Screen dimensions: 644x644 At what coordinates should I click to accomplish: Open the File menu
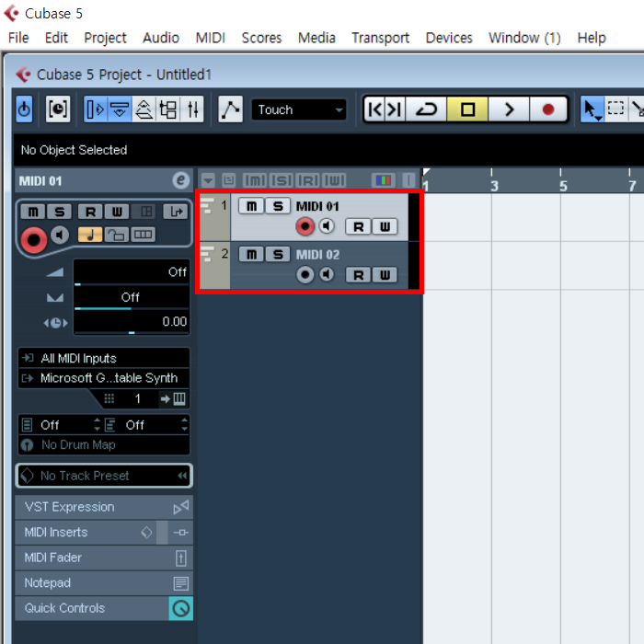18,38
